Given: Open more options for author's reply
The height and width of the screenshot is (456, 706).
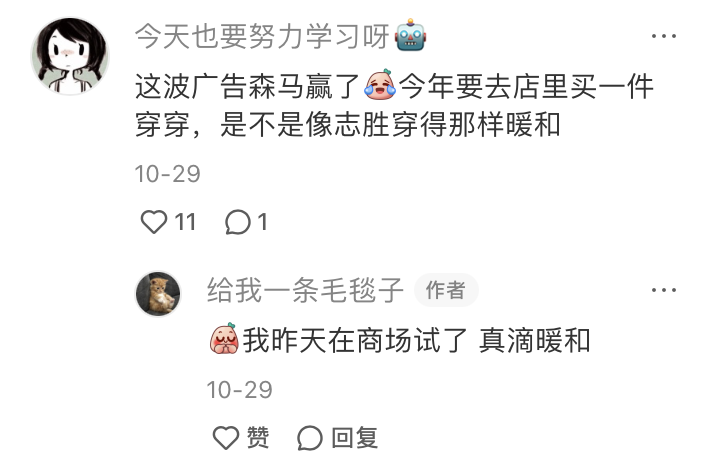Looking at the screenshot, I should coord(664,290).
